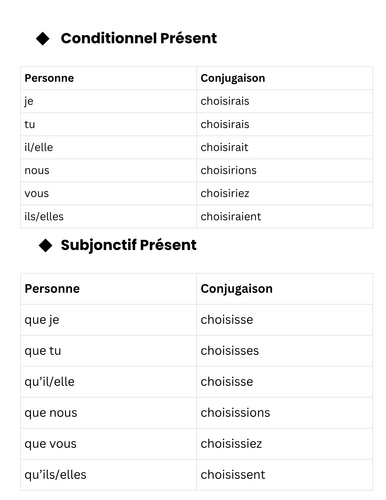Select the cell containing choisiraient

coord(284,217)
